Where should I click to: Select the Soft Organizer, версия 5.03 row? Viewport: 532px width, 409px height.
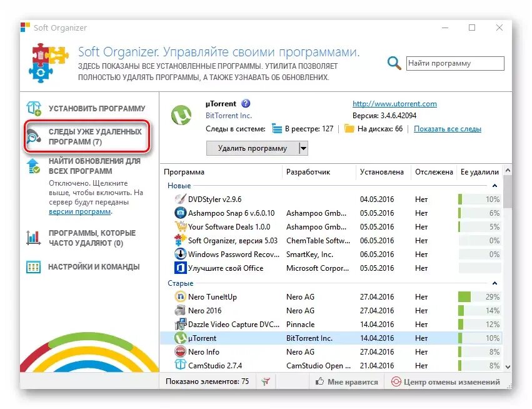click(332, 241)
